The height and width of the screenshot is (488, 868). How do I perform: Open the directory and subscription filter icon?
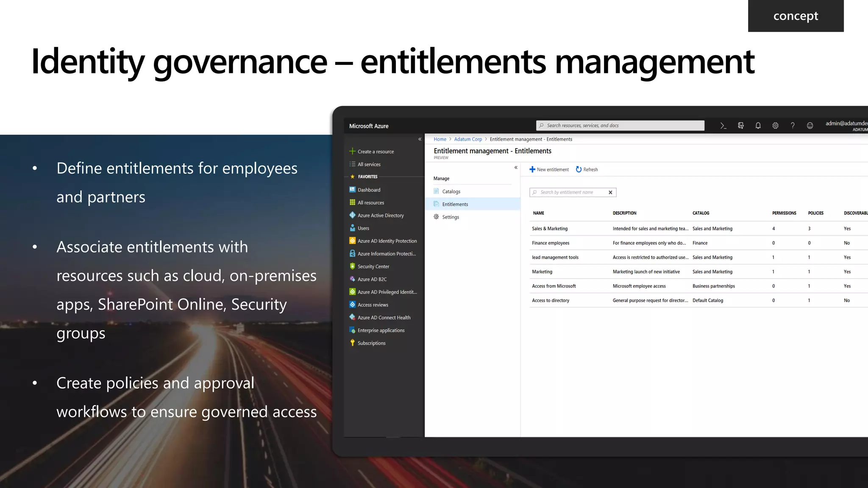pos(741,126)
